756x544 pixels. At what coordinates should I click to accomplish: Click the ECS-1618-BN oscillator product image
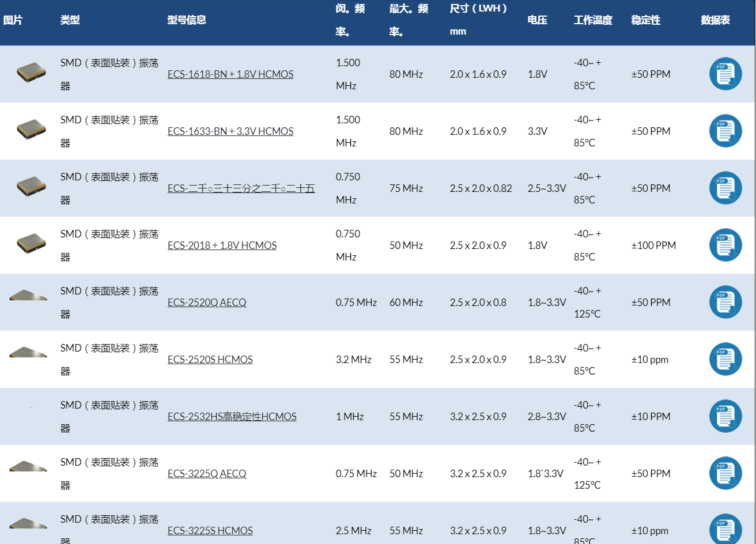31,72
